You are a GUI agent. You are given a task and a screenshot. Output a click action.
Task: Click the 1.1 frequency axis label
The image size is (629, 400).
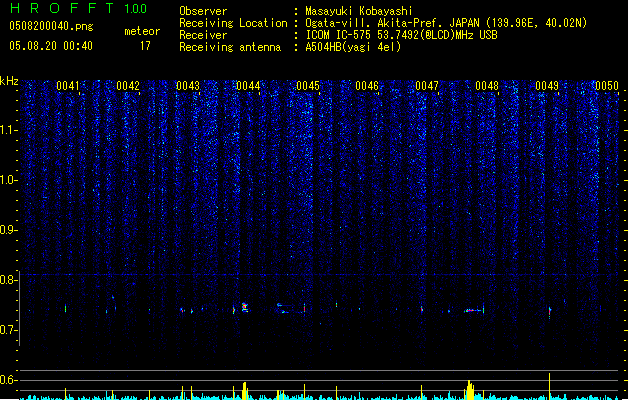[x=9, y=130]
